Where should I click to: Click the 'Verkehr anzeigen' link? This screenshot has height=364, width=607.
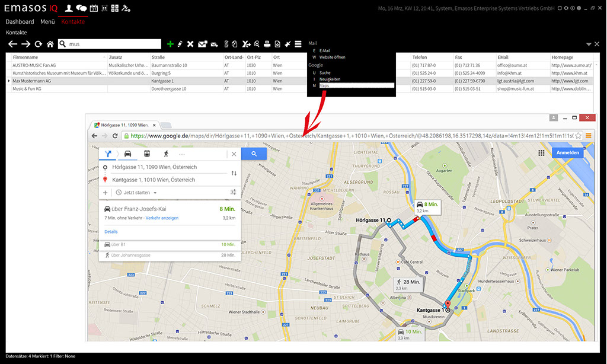pyautogui.click(x=162, y=218)
